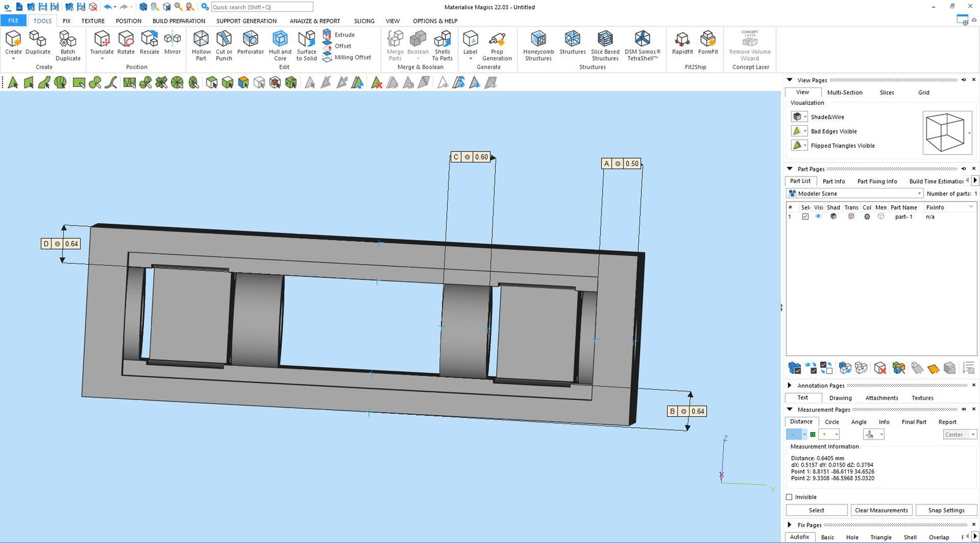Screen dimensions: 980x543
Task: Click the Snap Settings button
Action: click(x=946, y=510)
